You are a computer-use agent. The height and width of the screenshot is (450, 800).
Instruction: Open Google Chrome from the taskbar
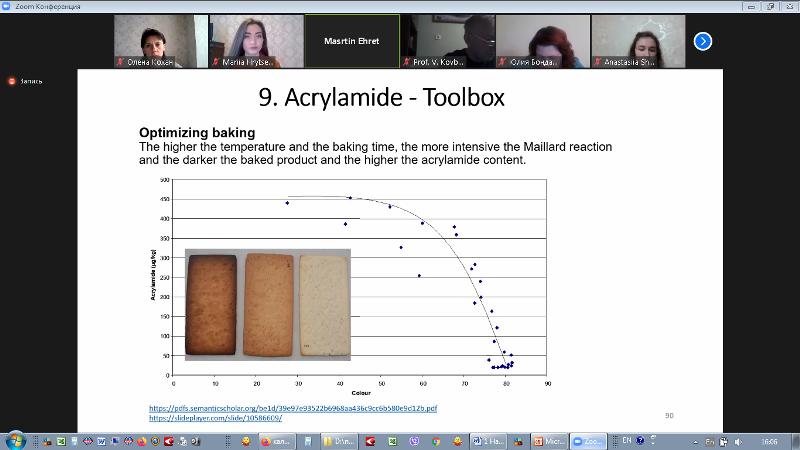click(436, 441)
